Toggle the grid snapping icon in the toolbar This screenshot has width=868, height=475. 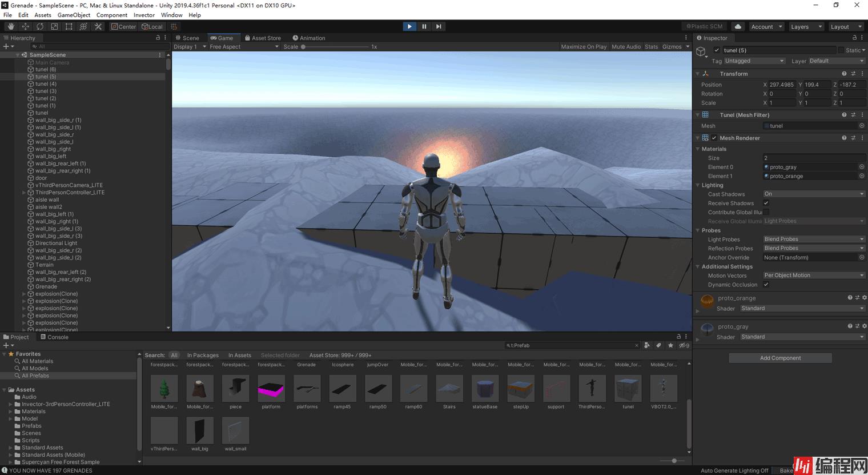[x=174, y=26]
